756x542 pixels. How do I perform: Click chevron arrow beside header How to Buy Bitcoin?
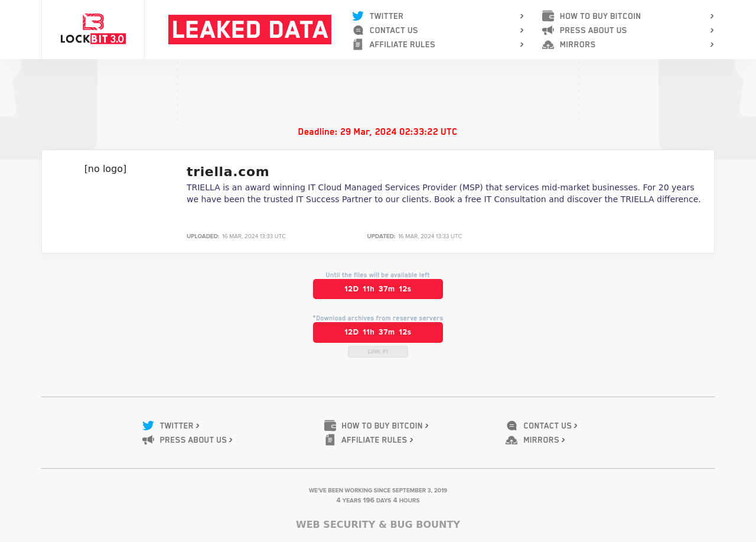click(x=712, y=16)
